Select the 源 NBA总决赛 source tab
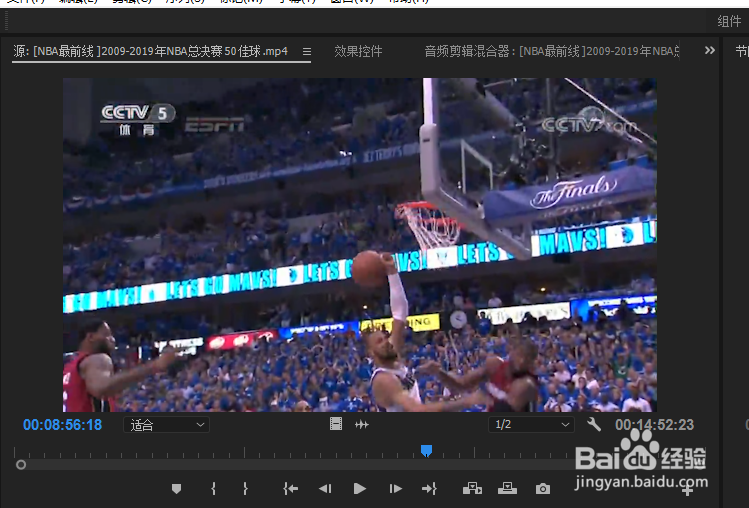This screenshot has height=508, width=749. (150, 51)
